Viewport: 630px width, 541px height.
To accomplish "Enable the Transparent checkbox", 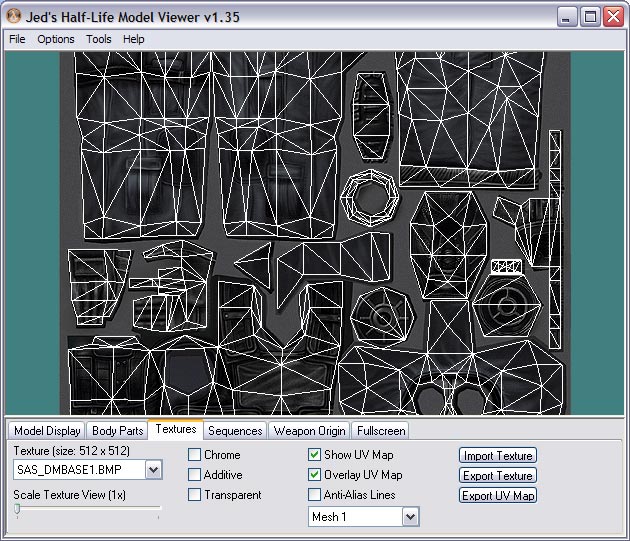I will [x=195, y=495].
